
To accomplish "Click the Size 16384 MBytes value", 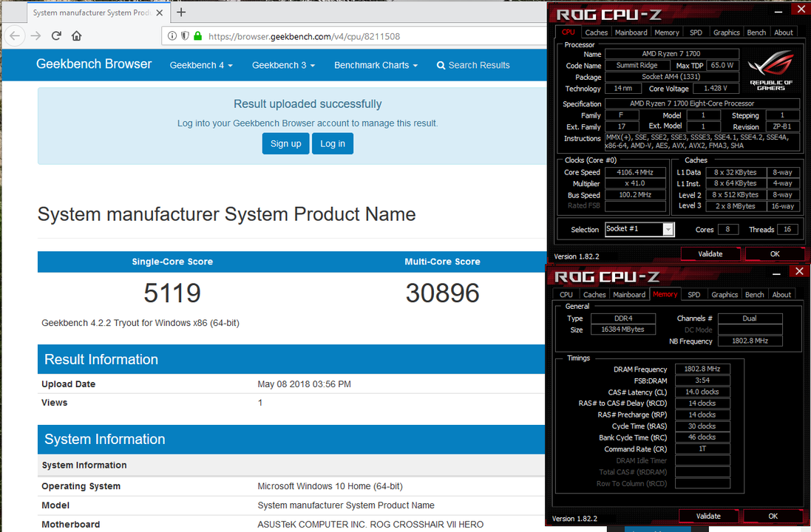I will tap(622, 330).
